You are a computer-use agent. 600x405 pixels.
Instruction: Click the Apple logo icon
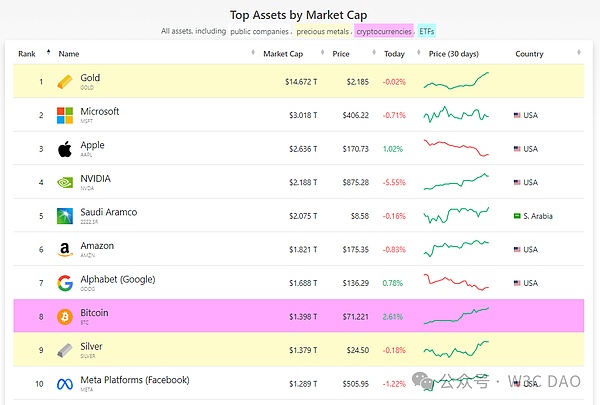click(x=64, y=149)
